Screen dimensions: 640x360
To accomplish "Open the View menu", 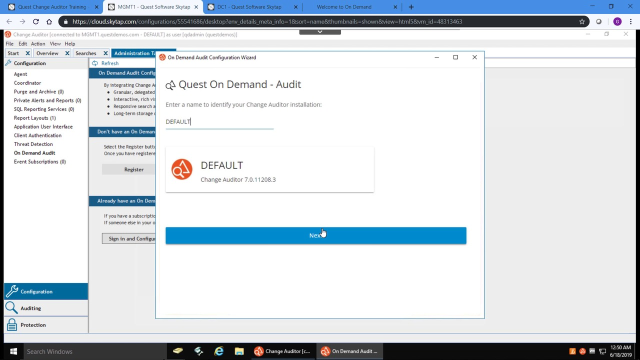I will pos(55,44).
